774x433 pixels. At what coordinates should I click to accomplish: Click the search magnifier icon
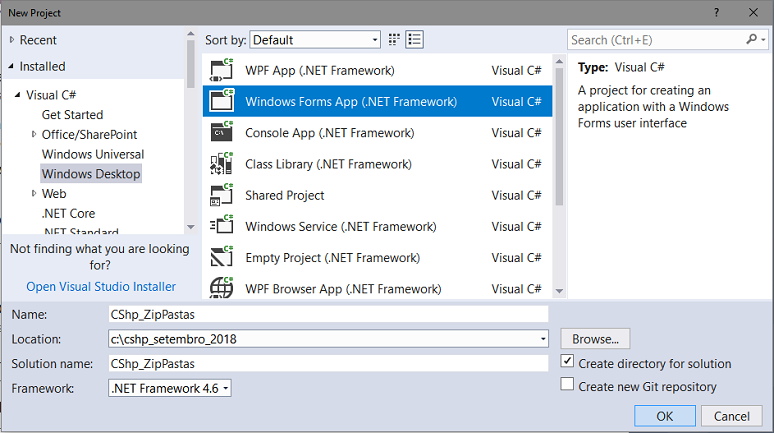point(751,39)
